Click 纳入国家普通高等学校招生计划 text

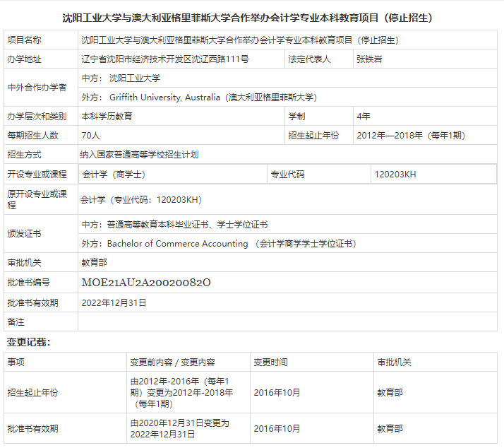coord(139,155)
